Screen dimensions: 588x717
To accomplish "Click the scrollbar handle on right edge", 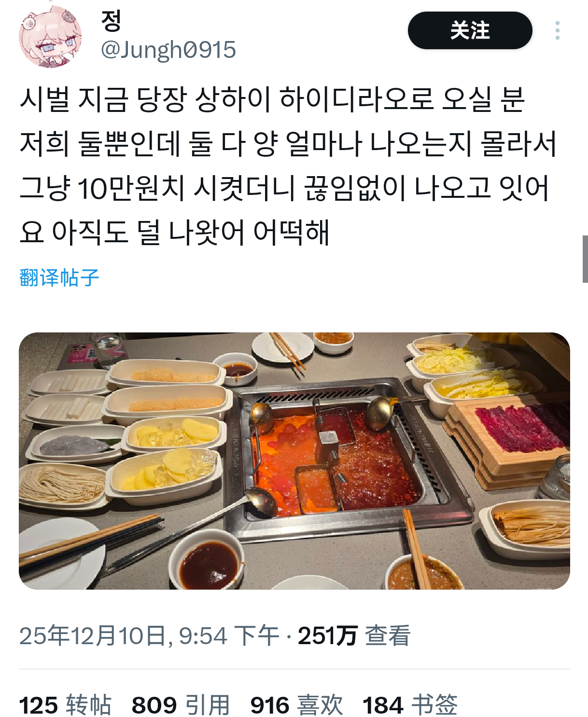I will pyautogui.click(x=585, y=259).
